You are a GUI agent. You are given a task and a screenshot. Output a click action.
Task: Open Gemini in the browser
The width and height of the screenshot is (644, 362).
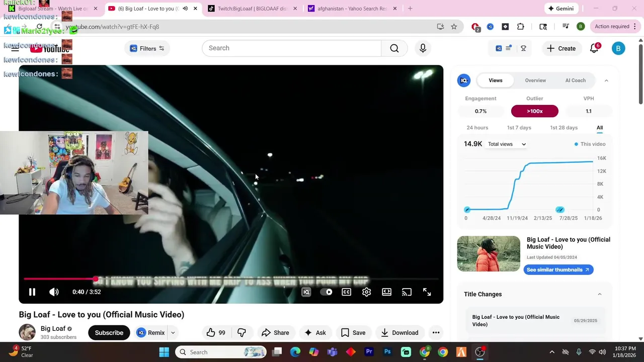561,9
